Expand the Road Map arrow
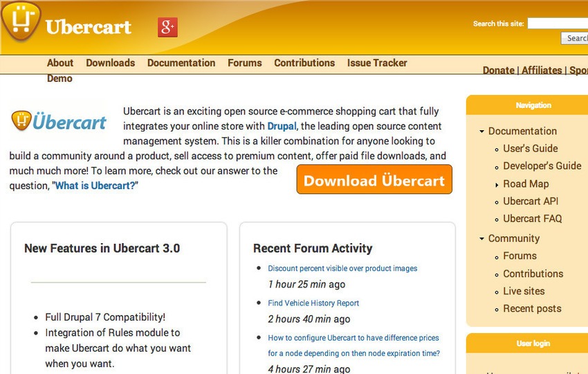This screenshot has width=588, height=374. pos(497,184)
